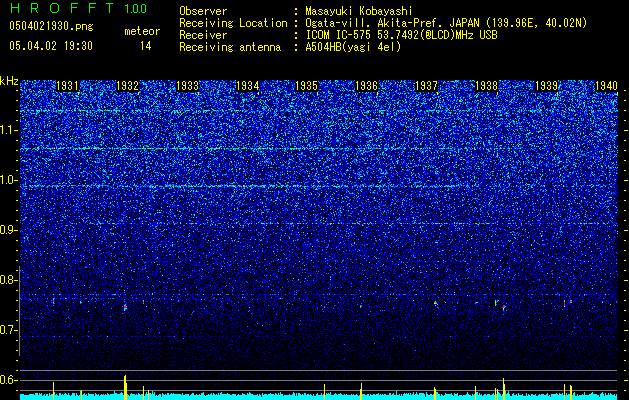
Task: Click the 0.6 frequency axis label
Action: [8, 380]
